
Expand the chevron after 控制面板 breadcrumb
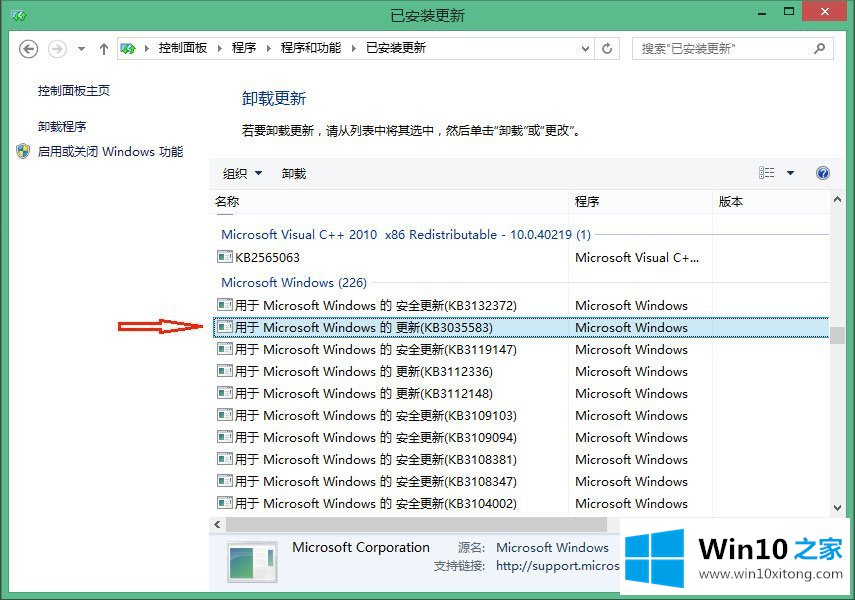point(219,49)
